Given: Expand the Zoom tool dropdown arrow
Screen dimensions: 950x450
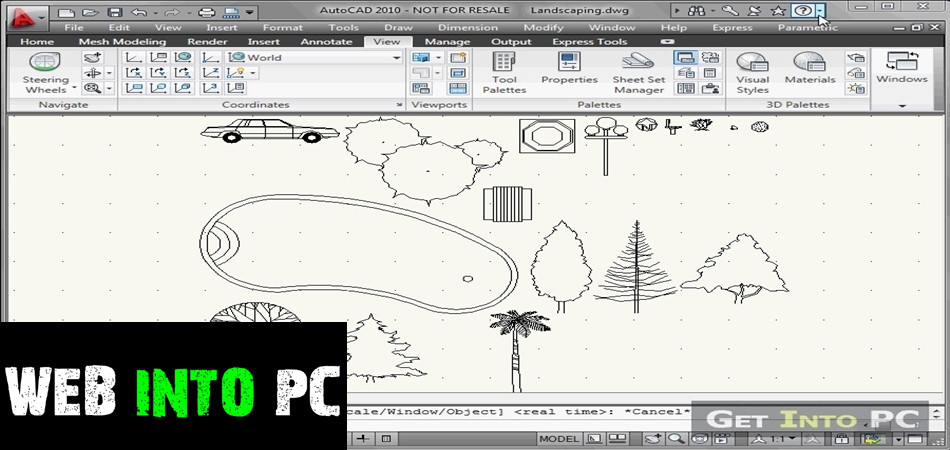Looking at the screenshot, I should [109, 88].
